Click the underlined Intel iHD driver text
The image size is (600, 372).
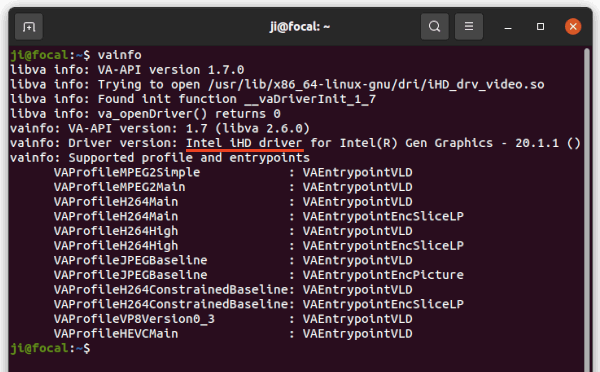[x=244, y=143]
